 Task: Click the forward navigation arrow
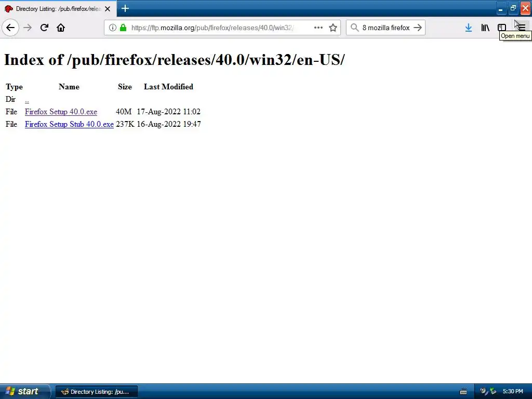(x=28, y=28)
